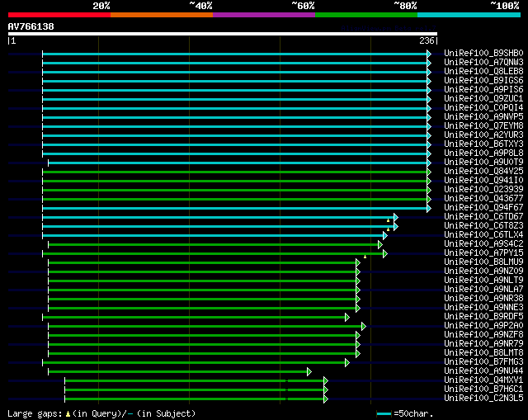Image resolution: width=528 pixels, height=420 pixels.
Task: Click the UniRef100_Q84V25 label
Action: (x=483, y=172)
